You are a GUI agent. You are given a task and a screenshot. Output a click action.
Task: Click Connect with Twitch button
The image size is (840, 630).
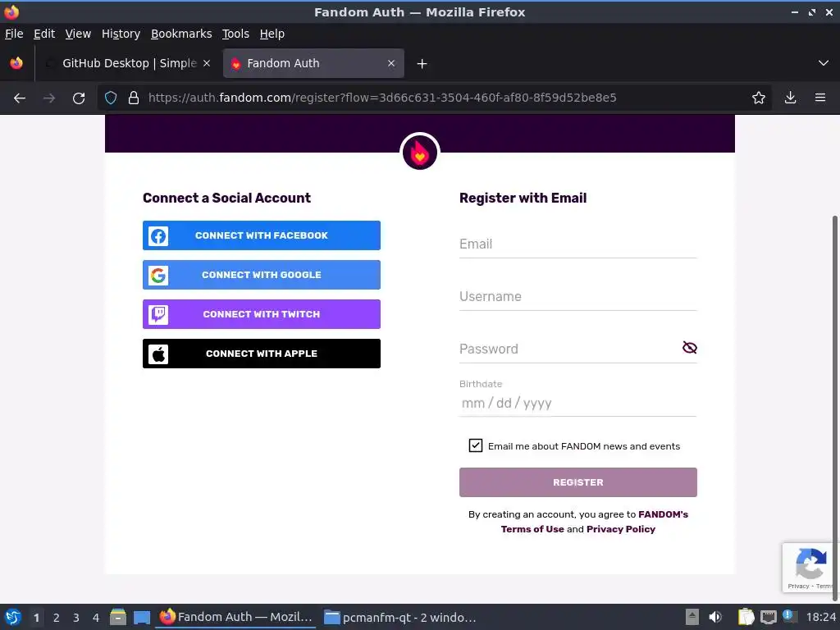[262, 314]
